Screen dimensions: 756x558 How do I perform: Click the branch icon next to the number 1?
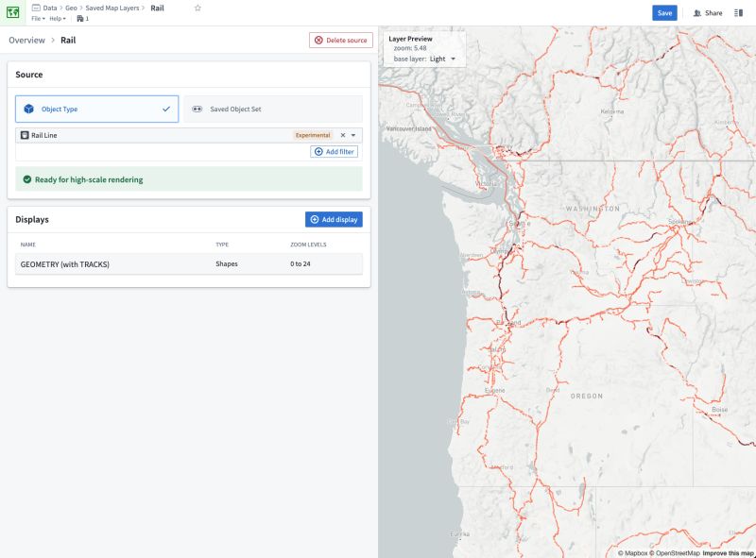(x=81, y=17)
